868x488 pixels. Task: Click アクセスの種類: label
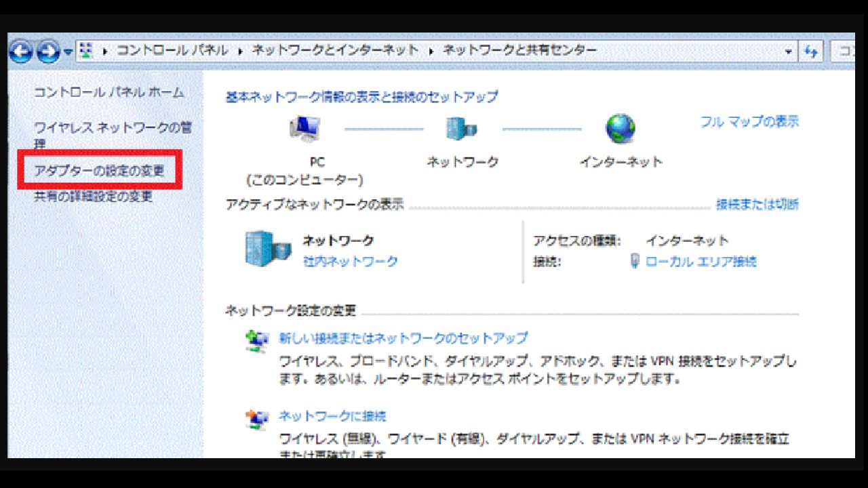point(576,240)
